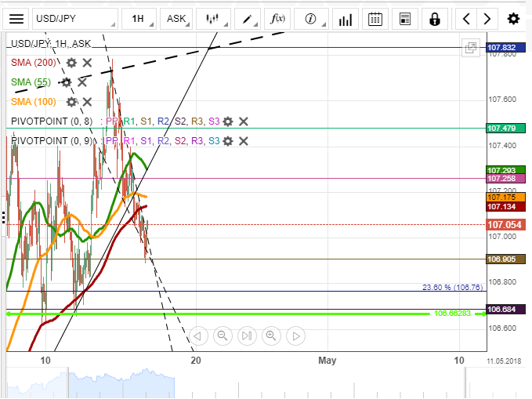
Task: Click the info icon in toolbar
Action: pyautogui.click(x=310, y=19)
